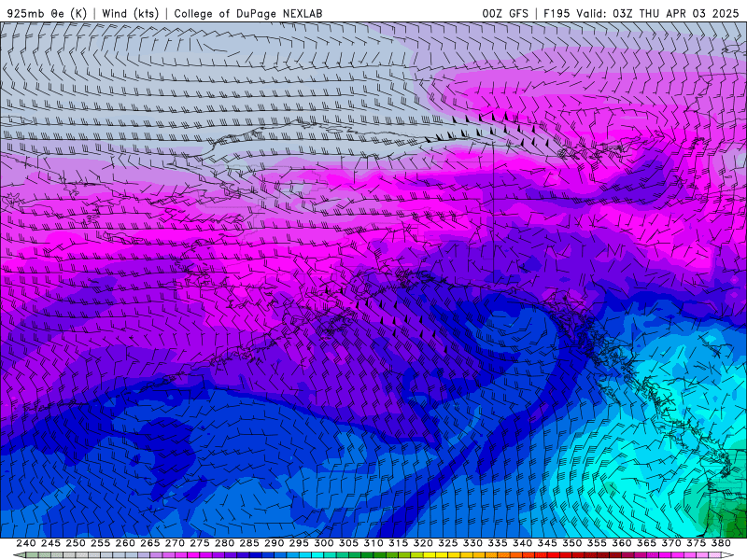The image size is (747, 560).
Task: Click the '925mb θe (K)' title text
Action: coord(48,13)
